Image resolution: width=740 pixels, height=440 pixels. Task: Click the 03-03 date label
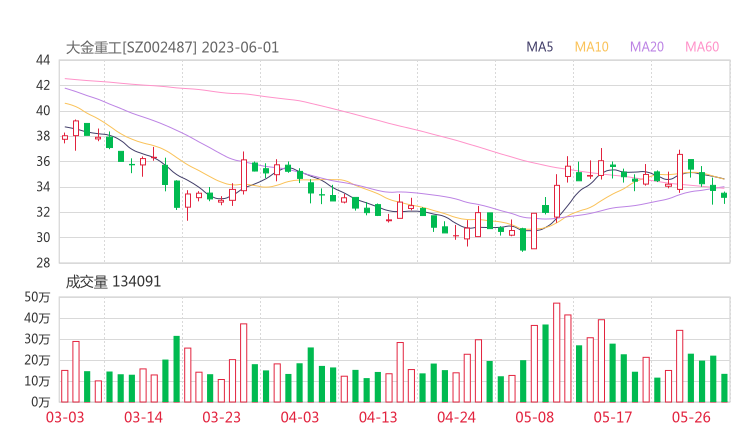[65, 417]
